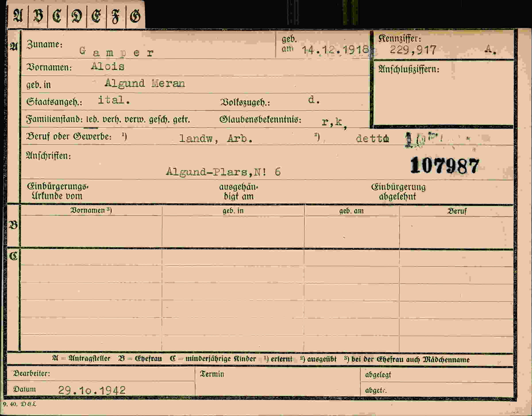
Task: Click the 'Familienstand:' label
Action: [x=54, y=119]
